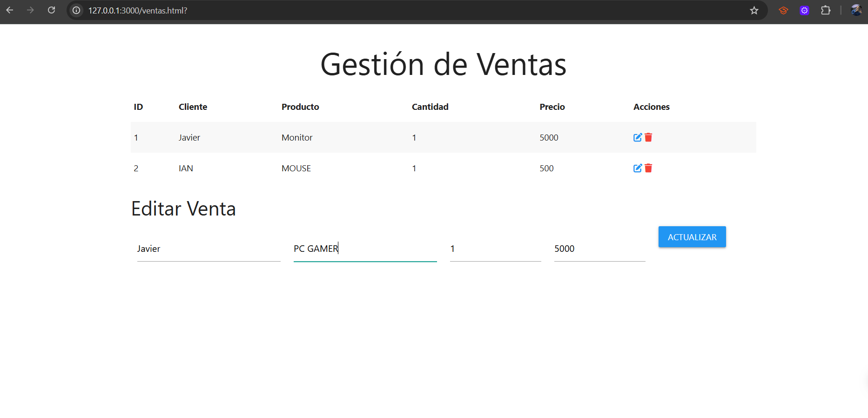
Task: Click the price field showing 5000
Action: pos(600,249)
